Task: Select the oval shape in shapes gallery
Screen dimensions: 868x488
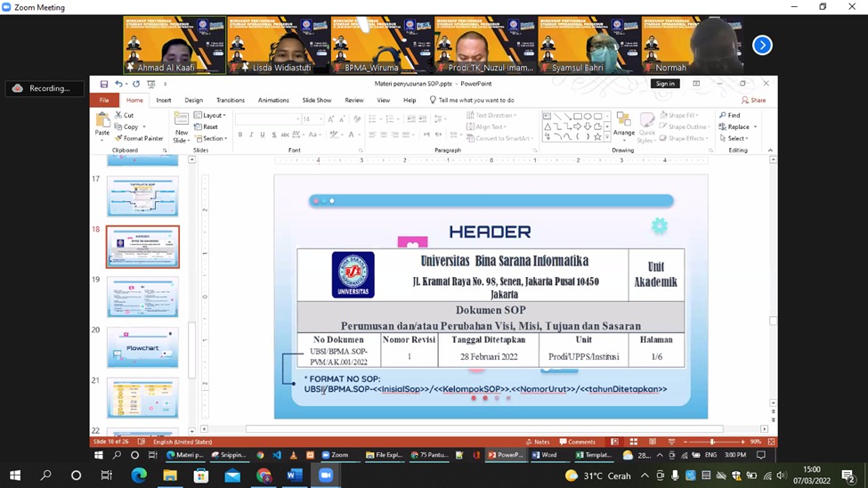Action: click(x=588, y=117)
